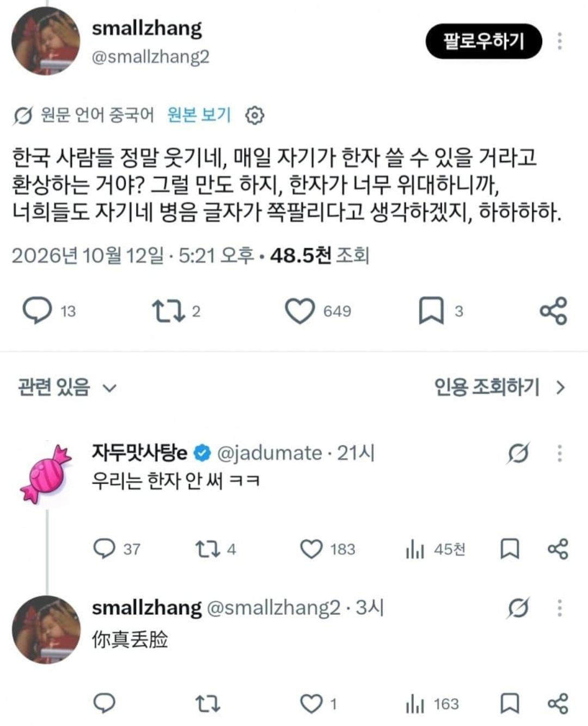The width and height of the screenshot is (588, 726).
Task: Follow smallzhang with the 팔로우하기 button
Action: 483,41
